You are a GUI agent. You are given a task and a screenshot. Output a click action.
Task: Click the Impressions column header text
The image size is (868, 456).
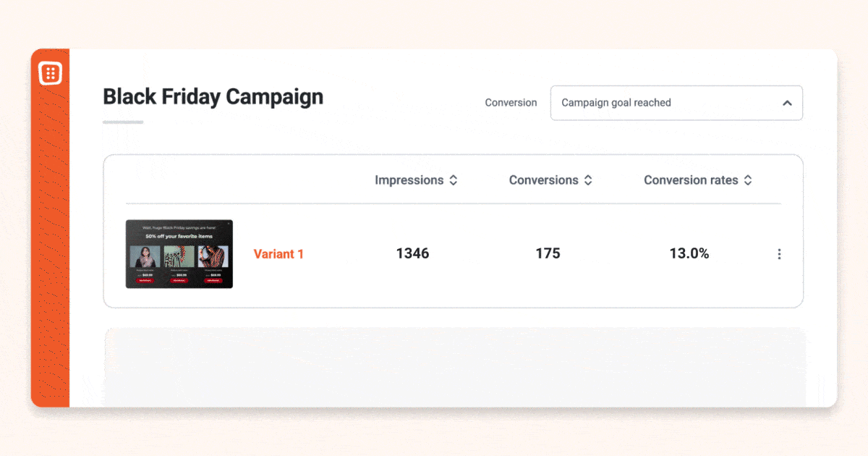pos(409,180)
